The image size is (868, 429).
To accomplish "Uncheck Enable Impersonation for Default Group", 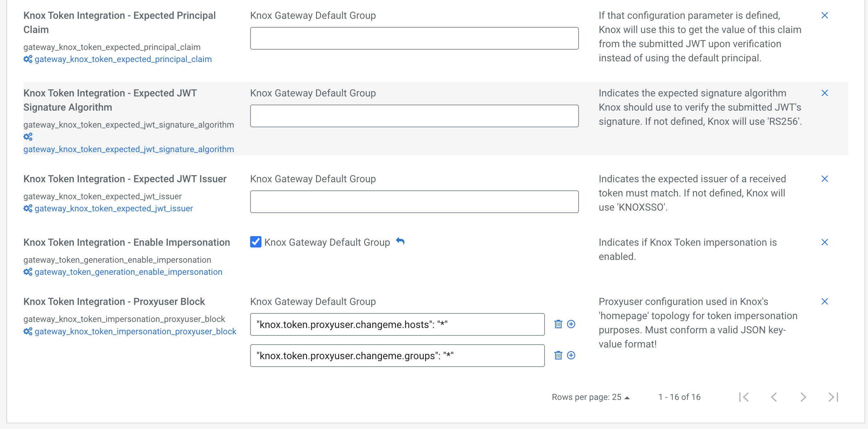I will tap(255, 242).
